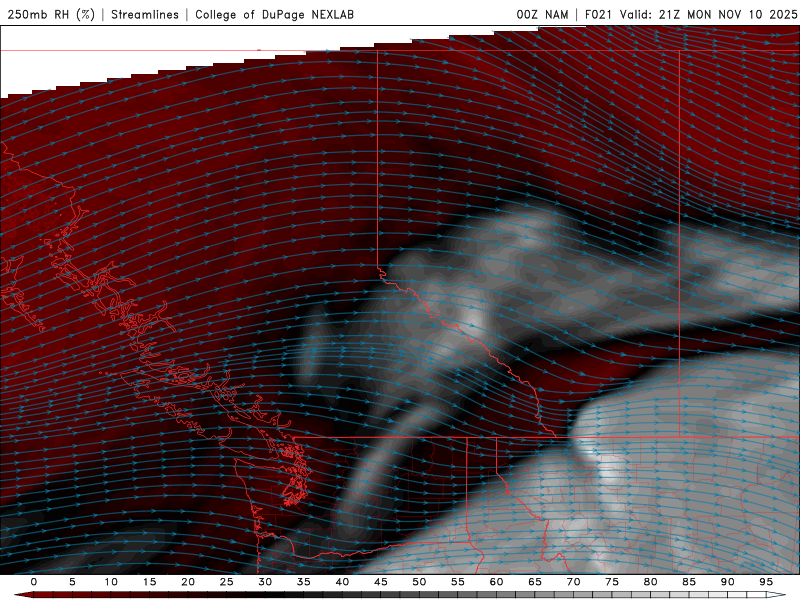Click the colorbar label "85"
This screenshot has height=600, width=800.
click(x=689, y=582)
